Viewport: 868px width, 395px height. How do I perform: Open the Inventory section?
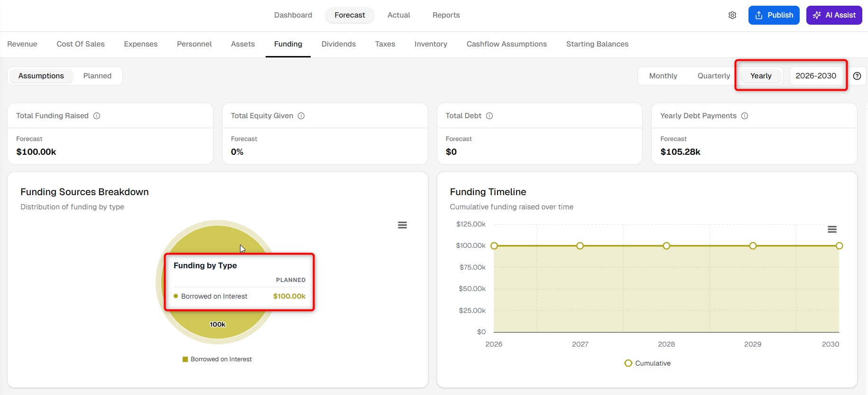coord(431,44)
